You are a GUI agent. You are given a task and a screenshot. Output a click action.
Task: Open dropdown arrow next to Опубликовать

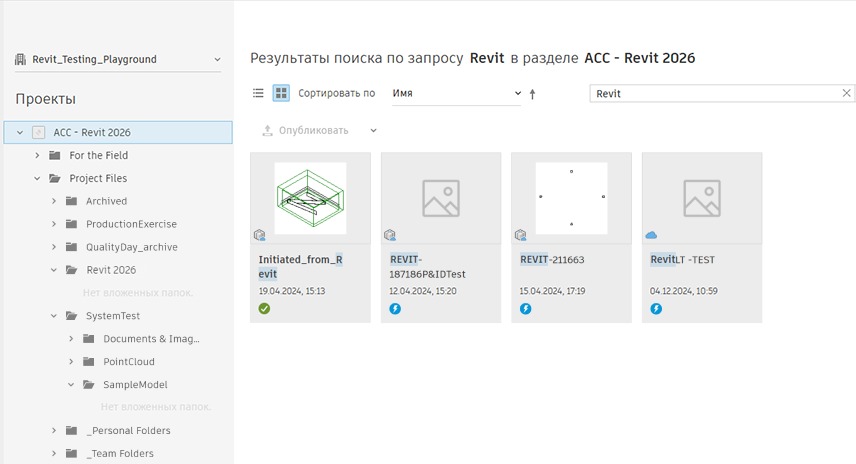[373, 131]
